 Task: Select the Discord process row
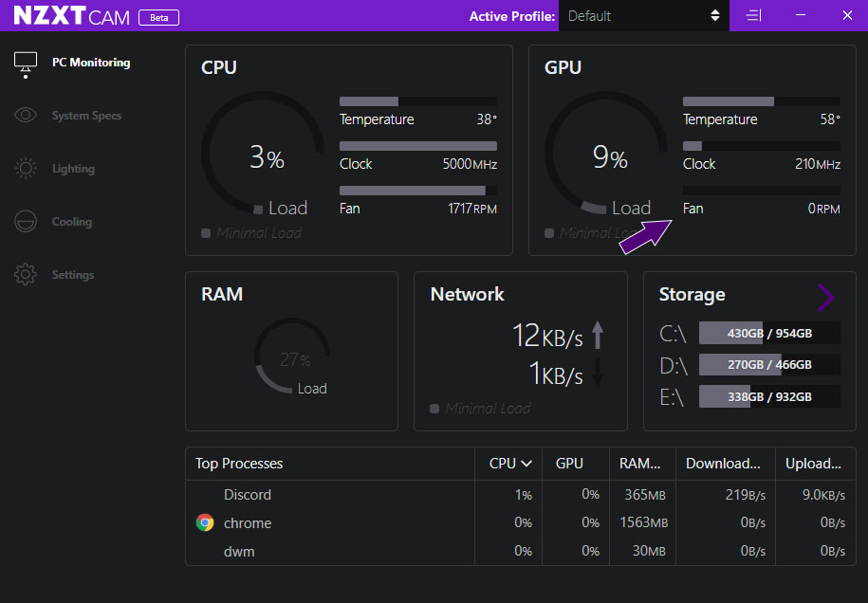point(248,495)
